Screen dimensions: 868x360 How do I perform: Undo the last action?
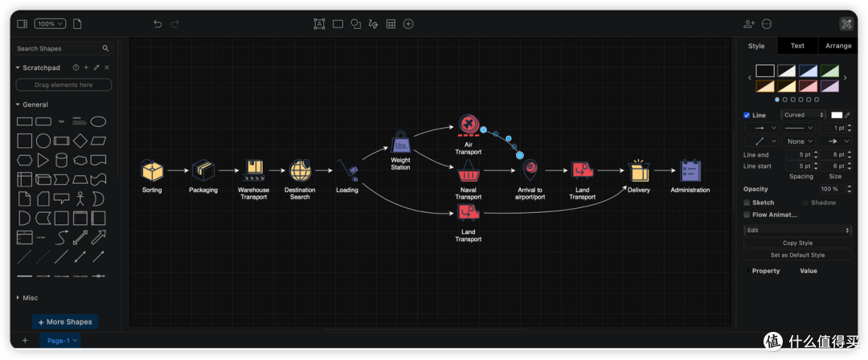point(158,24)
